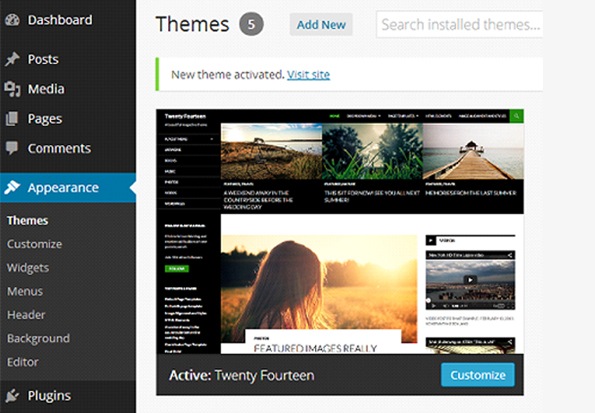595x413 pixels.
Task: Open the Customize submenu item
Action: click(35, 244)
